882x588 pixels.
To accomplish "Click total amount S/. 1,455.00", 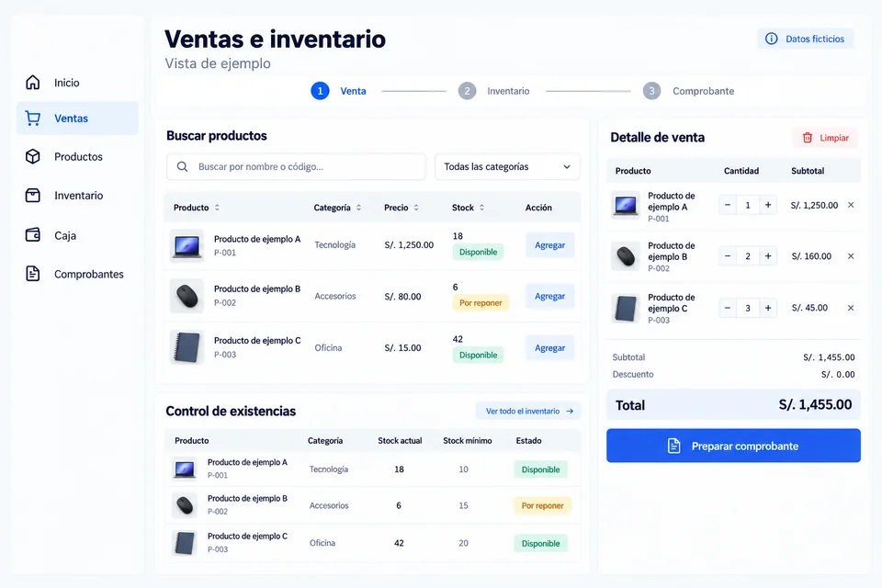I will click(815, 404).
